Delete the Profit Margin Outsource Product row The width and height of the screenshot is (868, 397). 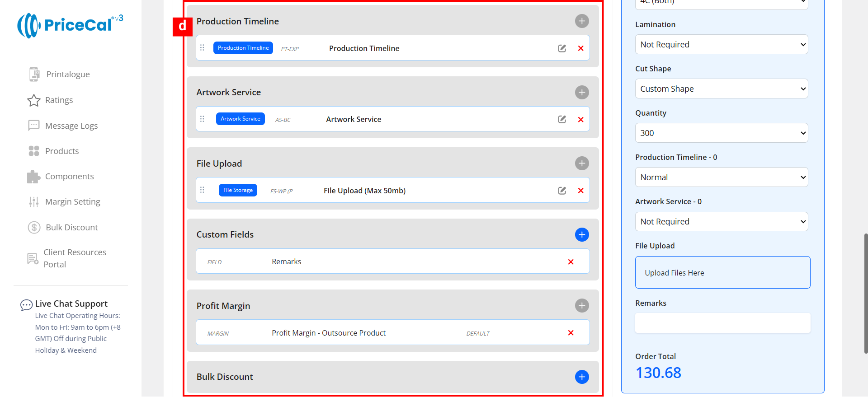click(x=571, y=333)
